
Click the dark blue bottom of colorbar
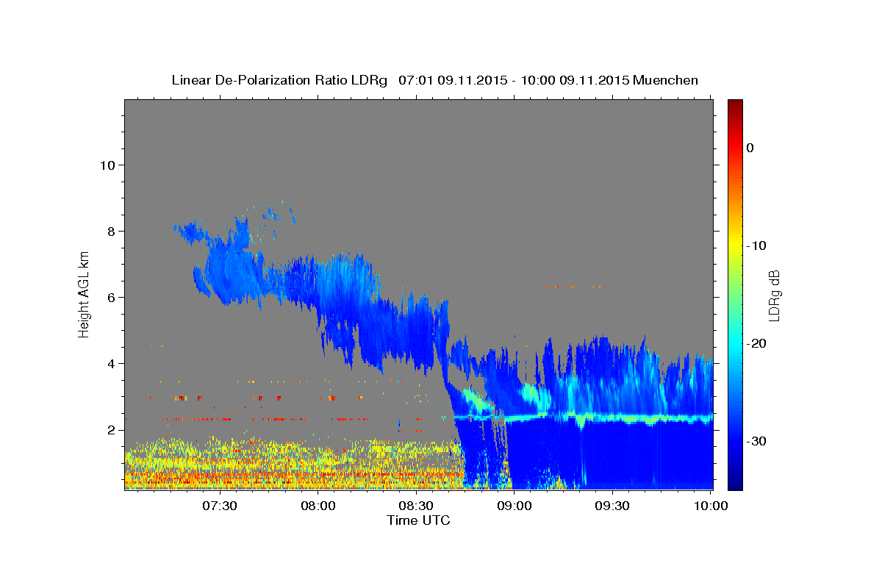click(x=735, y=484)
